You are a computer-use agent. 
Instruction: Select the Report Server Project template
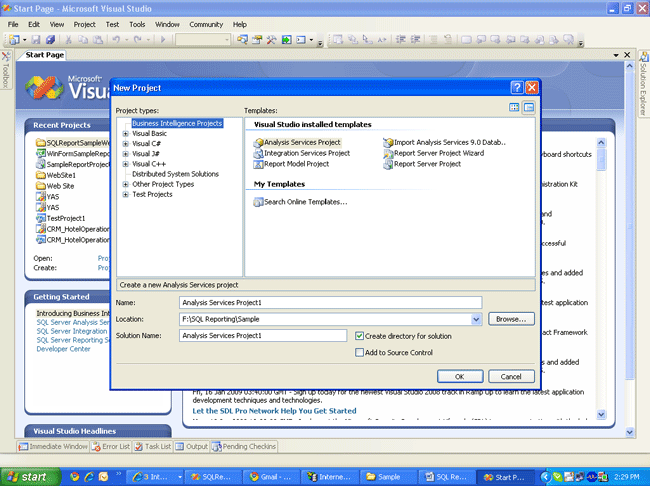coord(422,164)
